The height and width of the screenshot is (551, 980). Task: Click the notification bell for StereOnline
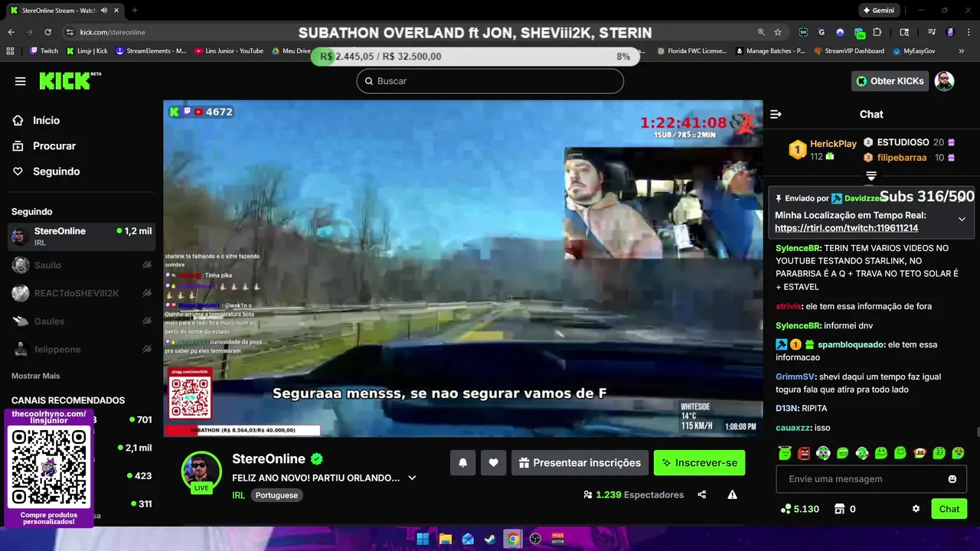462,462
